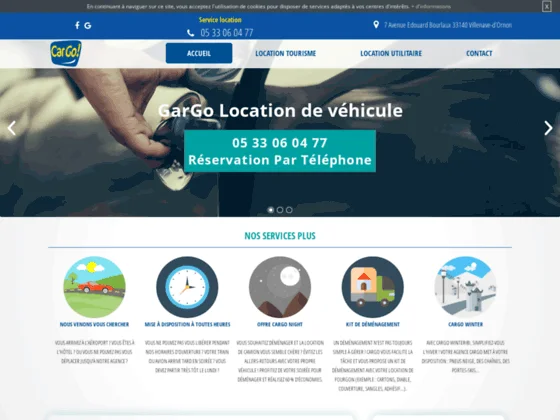The width and height of the screenshot is (560, 420).
Task: Click the map pin location icon
Action: pyautogui.click(x=376, y=25)
